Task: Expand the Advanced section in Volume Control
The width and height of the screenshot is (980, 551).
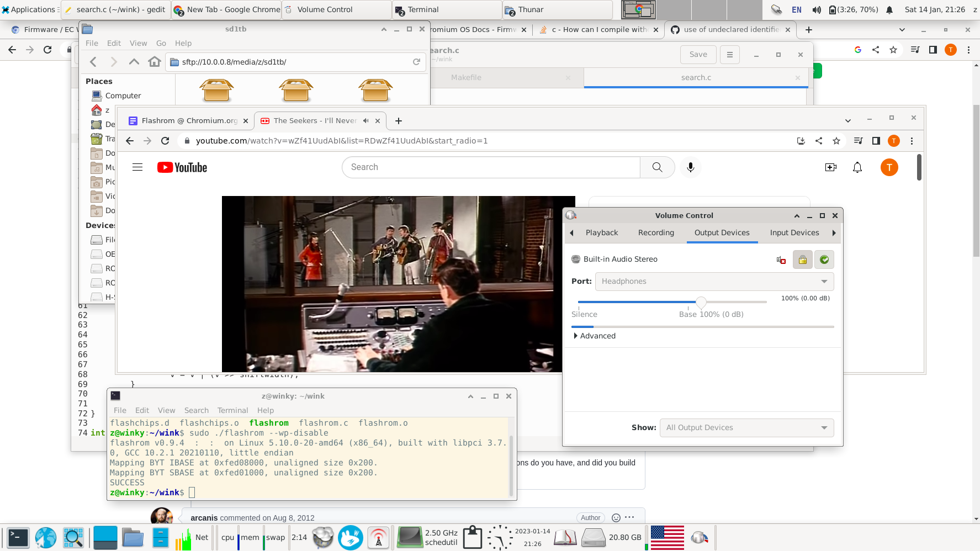Action: pyautogui.click(x=595, y=336)
